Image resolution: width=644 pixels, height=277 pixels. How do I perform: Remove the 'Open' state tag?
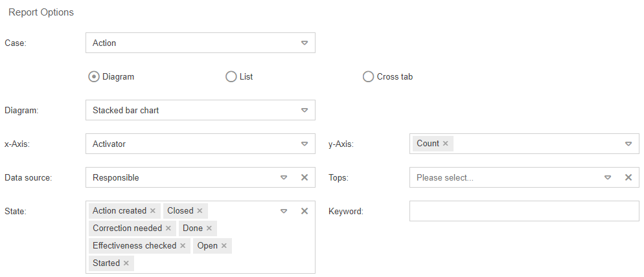[224, 246]
